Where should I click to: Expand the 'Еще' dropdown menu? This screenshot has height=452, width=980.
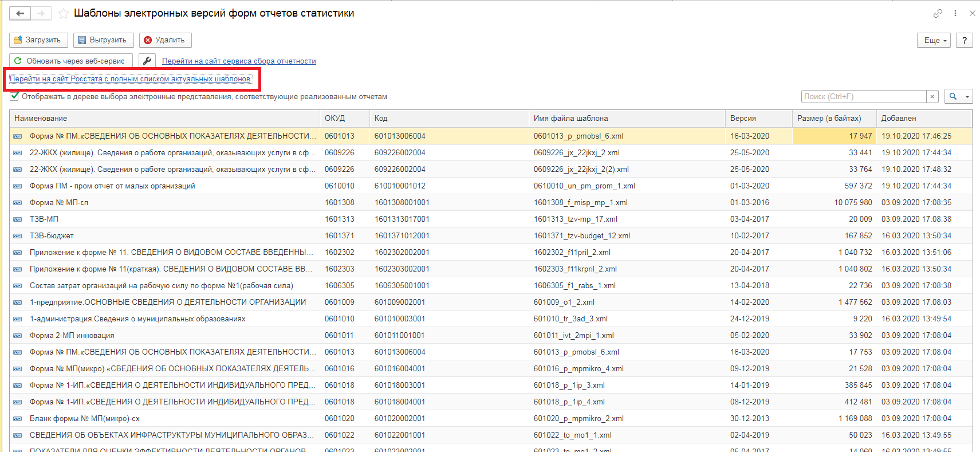click(934, 40)
